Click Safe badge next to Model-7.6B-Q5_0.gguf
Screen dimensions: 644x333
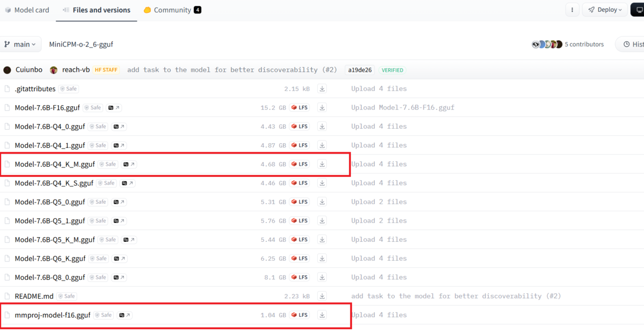coord(98,202)
